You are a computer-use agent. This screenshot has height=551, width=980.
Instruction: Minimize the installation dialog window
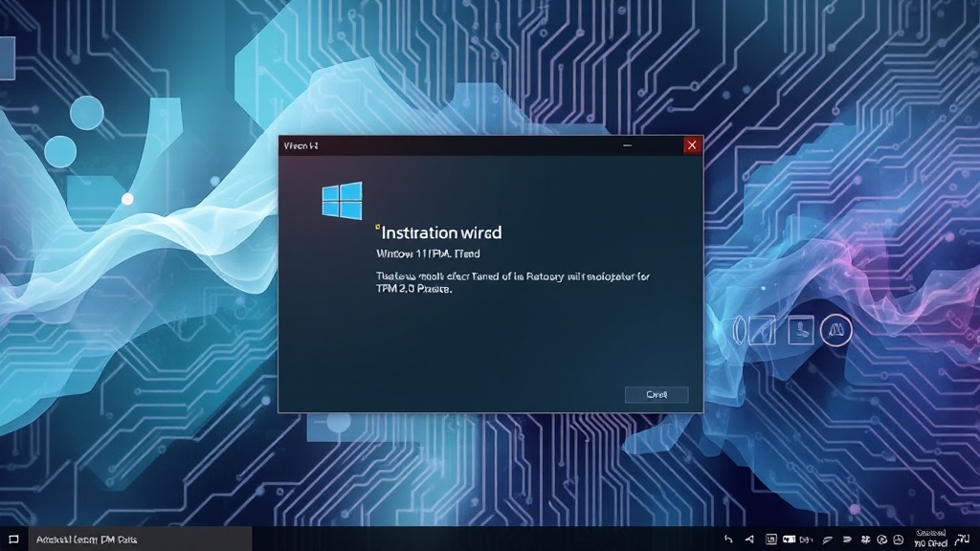click(x=628, y=145)
